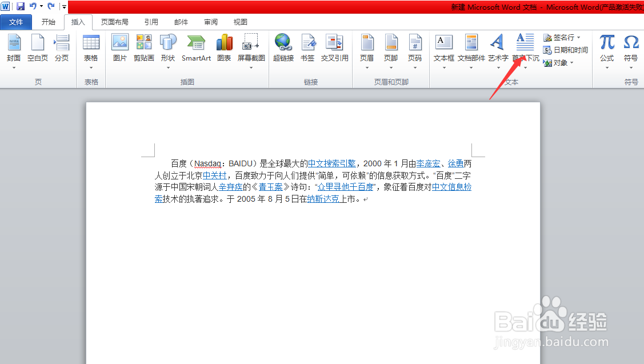
Task: Click the 页眉 header icon
Action: [x=367, y=43]
